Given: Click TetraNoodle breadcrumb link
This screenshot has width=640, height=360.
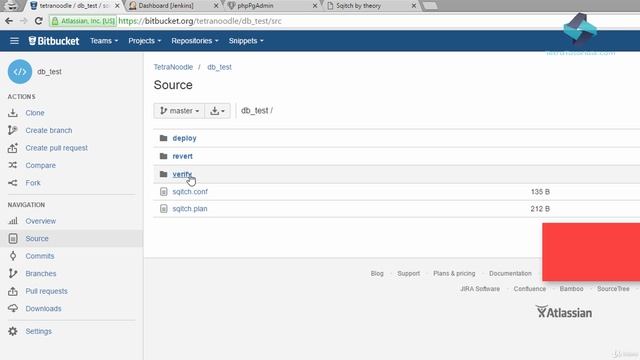Looking at the screenshot, I should tap(173, 67).
